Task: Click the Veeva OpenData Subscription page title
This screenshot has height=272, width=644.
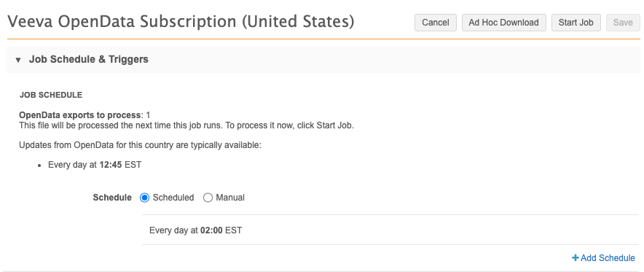Action: click(181, 21)
